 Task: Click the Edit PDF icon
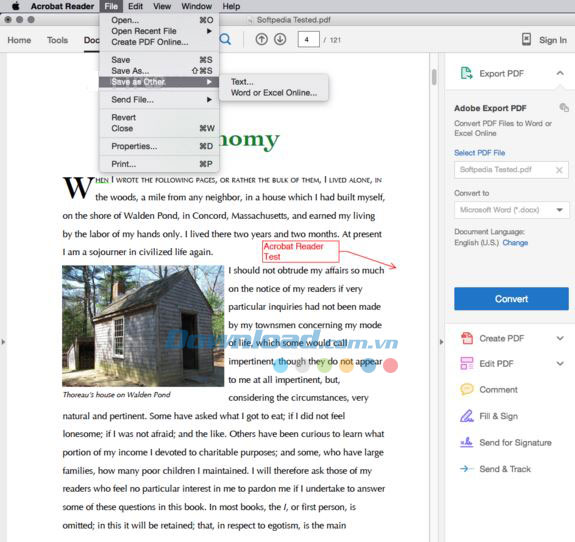click(467, 363)
